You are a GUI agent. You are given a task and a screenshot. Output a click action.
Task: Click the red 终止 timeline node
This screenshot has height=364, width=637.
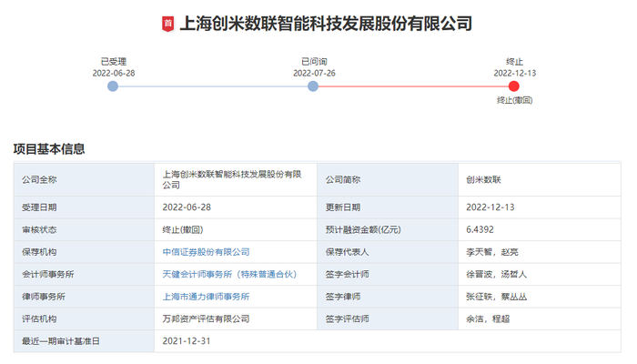514,86
